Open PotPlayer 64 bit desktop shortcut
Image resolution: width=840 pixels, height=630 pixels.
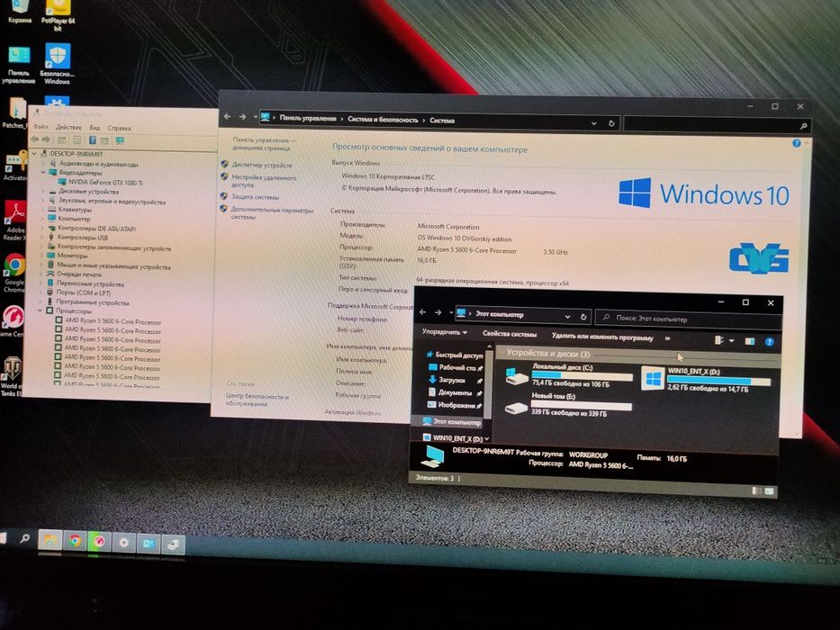coord(58,15)
